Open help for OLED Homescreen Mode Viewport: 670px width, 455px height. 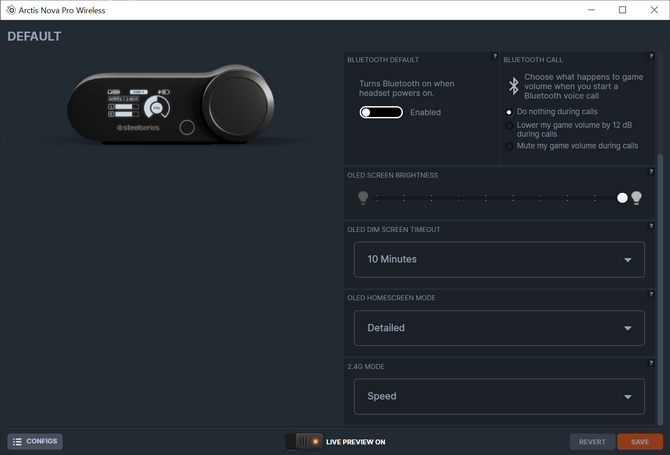(651, 294)
